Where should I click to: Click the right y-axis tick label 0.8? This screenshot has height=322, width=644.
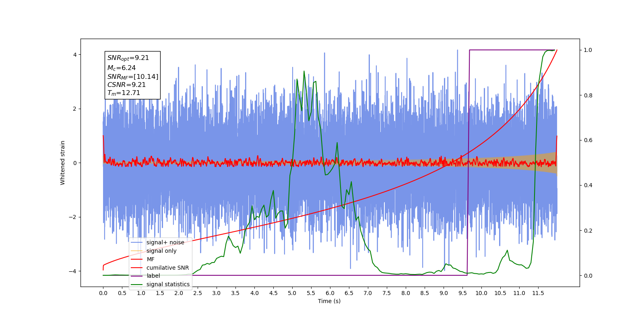click(588, 95)
